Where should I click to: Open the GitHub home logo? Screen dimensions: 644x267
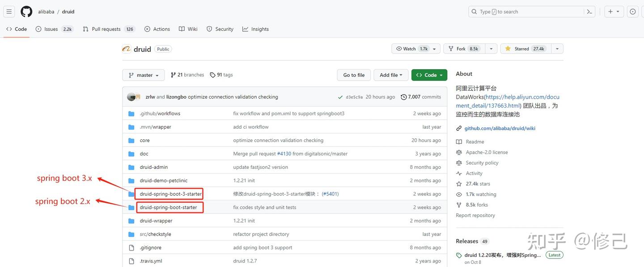pos(26,11)
